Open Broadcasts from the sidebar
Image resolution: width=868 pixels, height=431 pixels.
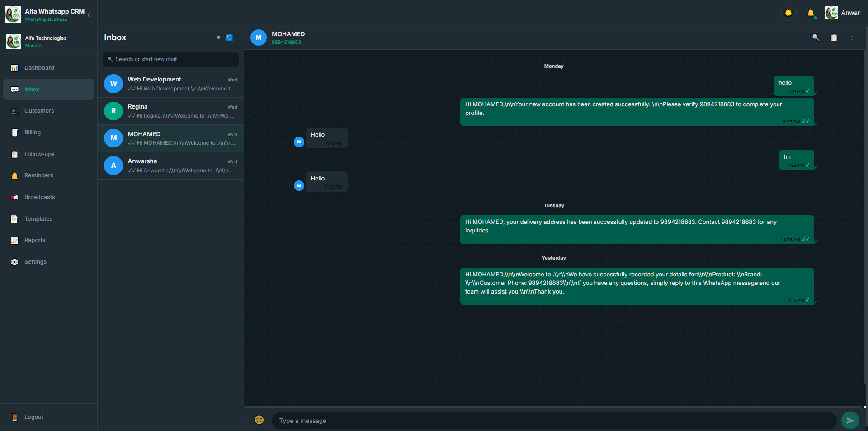48,197
